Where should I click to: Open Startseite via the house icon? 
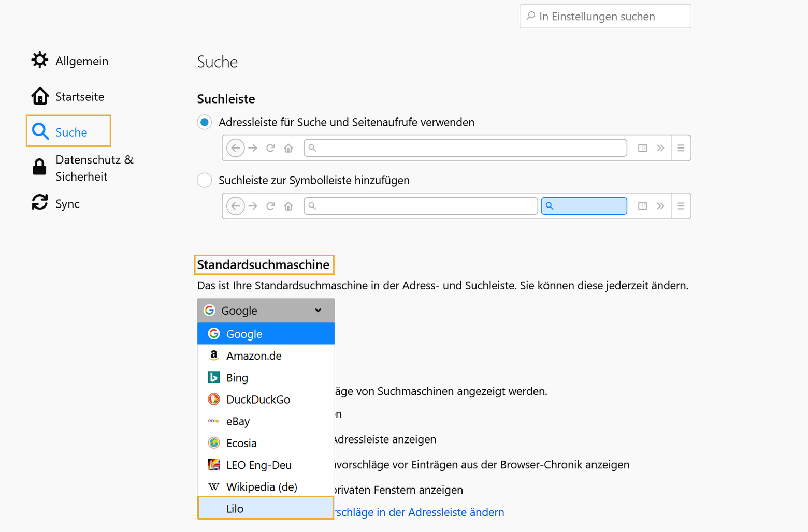[40, 96]
